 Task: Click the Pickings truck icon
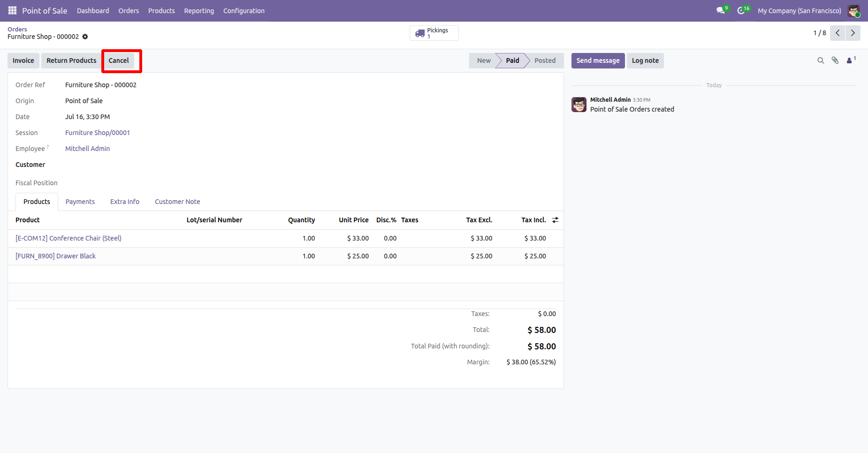tap(420, 33)
